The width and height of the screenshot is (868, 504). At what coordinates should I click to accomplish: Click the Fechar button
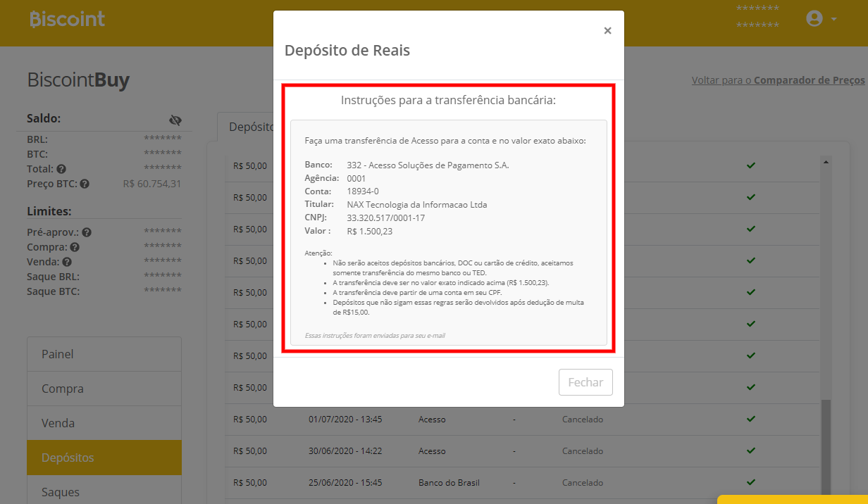(x=585, y=382)
